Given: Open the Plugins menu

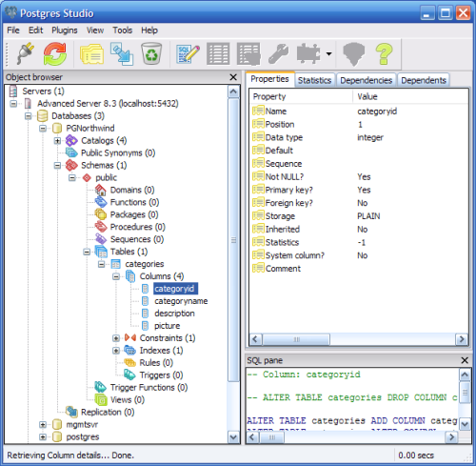Looking at the screenshot, I should 65,30.
